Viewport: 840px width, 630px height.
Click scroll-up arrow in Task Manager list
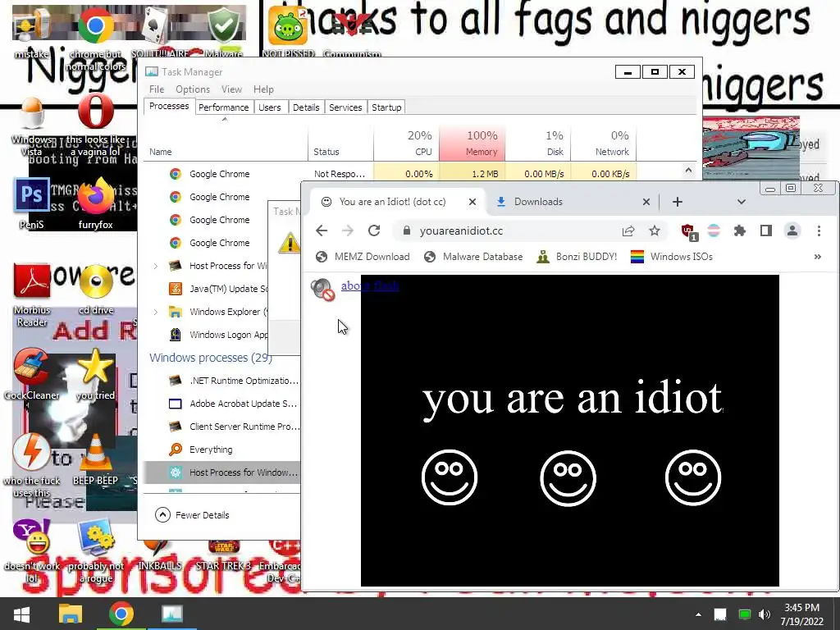(688, 171)
